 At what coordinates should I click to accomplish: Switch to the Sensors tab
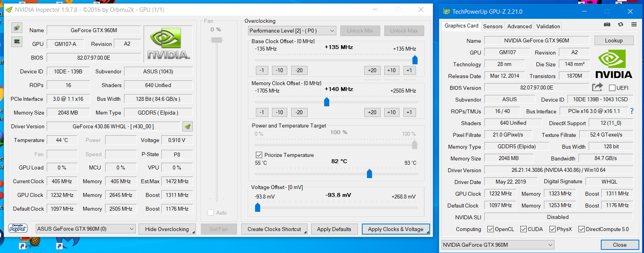[493, 26]
